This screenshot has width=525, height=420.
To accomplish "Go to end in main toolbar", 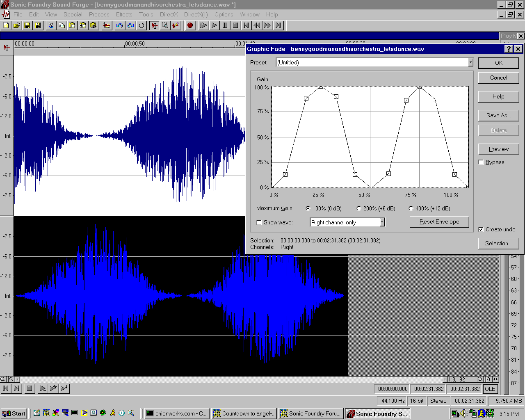I will (278, 25).
